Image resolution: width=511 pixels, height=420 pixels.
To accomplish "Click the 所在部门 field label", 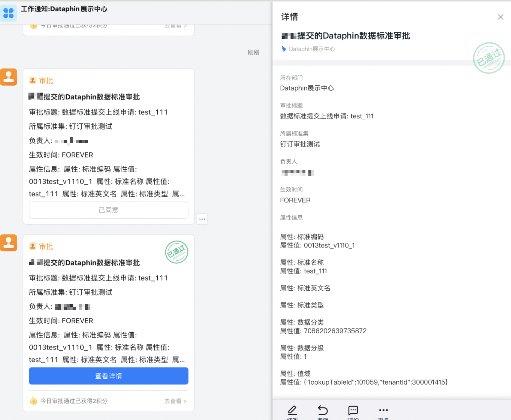I will click(x=291, y=78).
